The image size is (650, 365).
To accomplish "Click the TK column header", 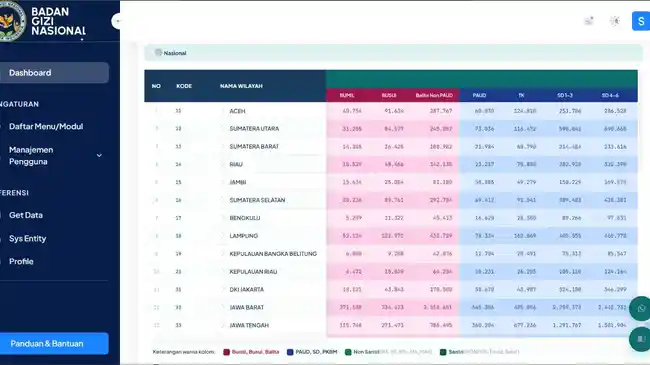I will [521, 95].
